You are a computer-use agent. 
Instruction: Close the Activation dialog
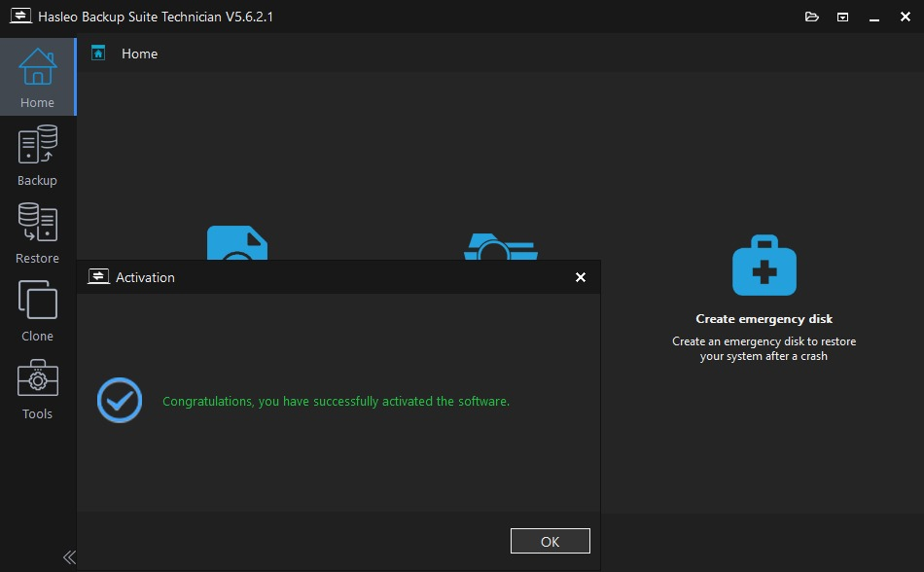(x=581, y=277)
